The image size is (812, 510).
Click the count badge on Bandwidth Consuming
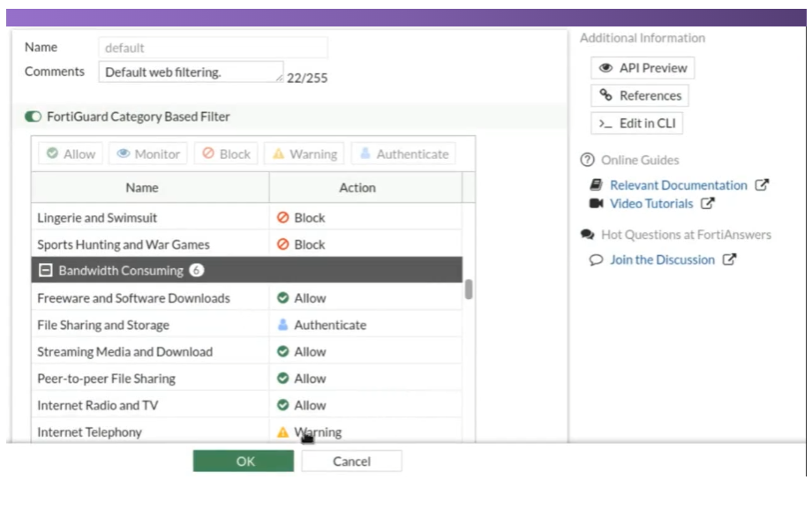pos(196,270)
